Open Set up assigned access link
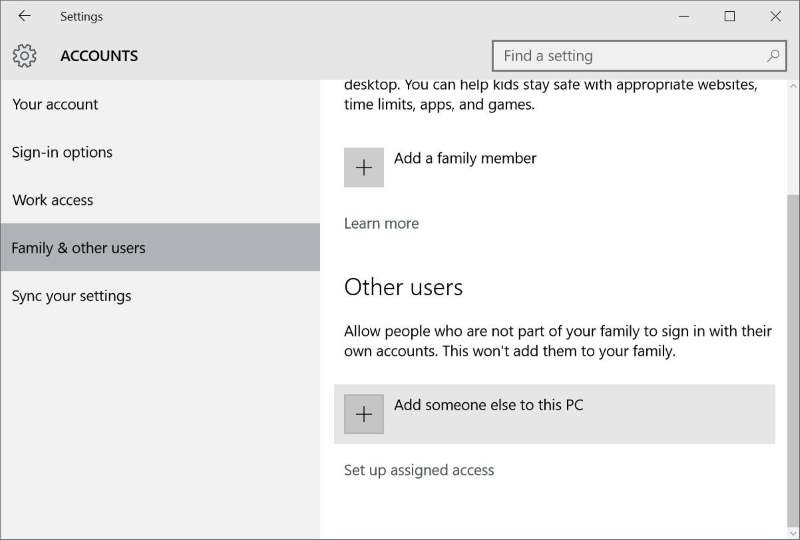 pos(419,470)
